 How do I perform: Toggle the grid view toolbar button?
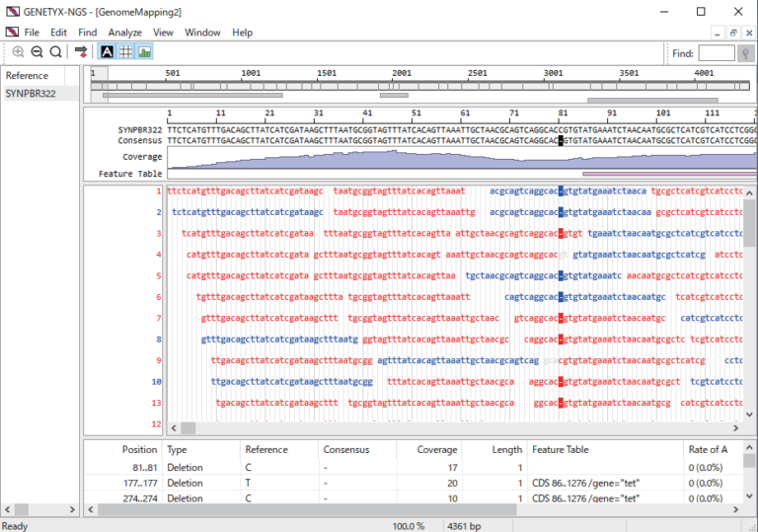(x=125, y=52)
